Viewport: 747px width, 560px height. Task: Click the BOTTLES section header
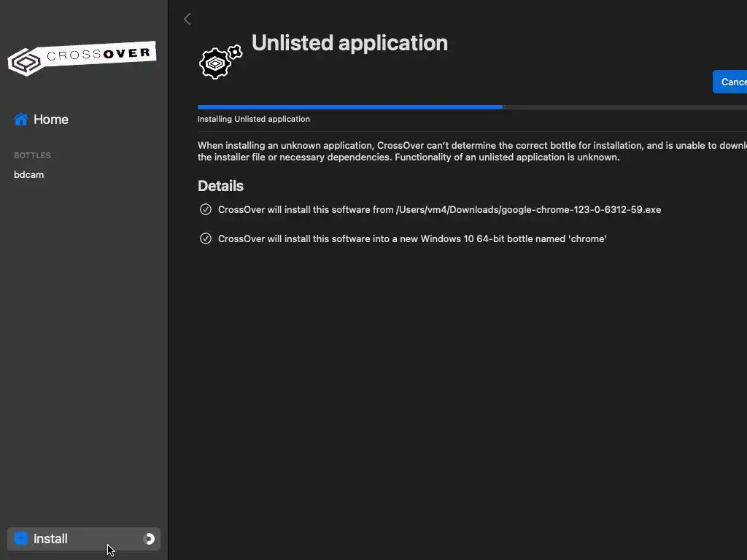[33, 155]
